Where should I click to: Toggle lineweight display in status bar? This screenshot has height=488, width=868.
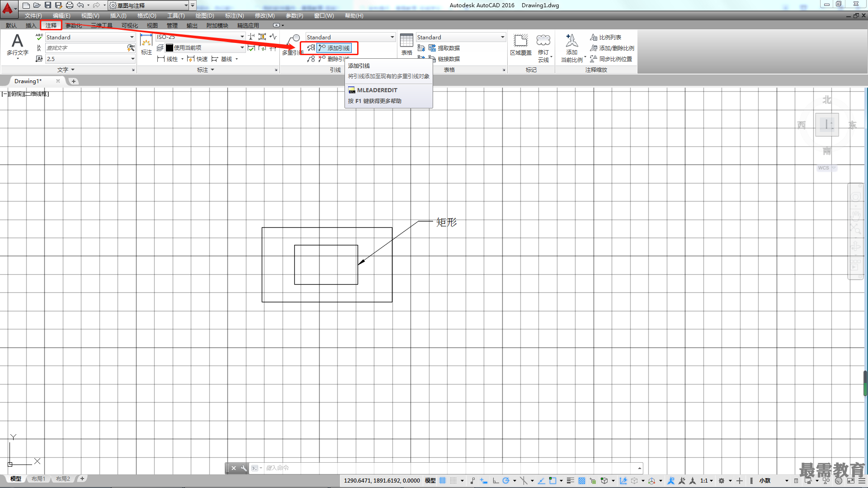(571, 481)
